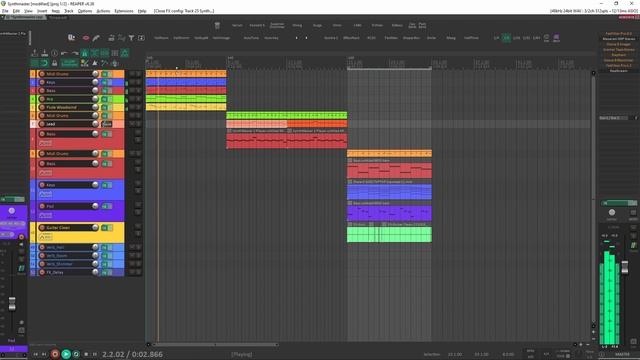The height and width of the screenshot is (360, 640).
Task: Select the Flute Woodwind track name
Action: (61, 107)
